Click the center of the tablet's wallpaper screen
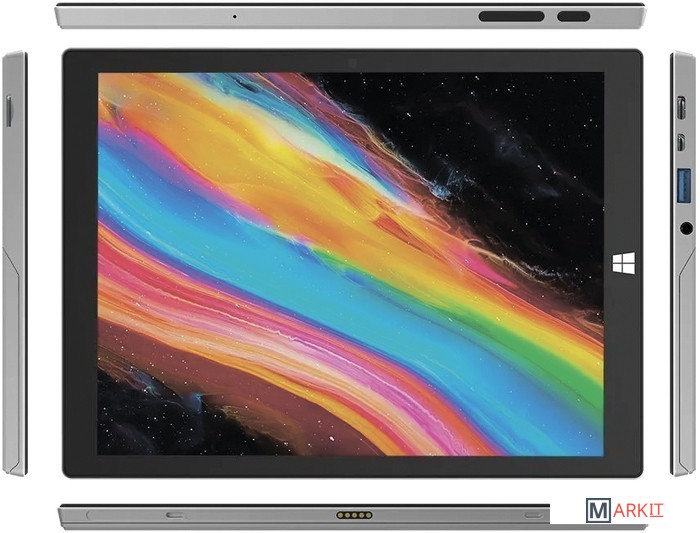The width and height of the screenshot is (700, 533). click(351, 264)
